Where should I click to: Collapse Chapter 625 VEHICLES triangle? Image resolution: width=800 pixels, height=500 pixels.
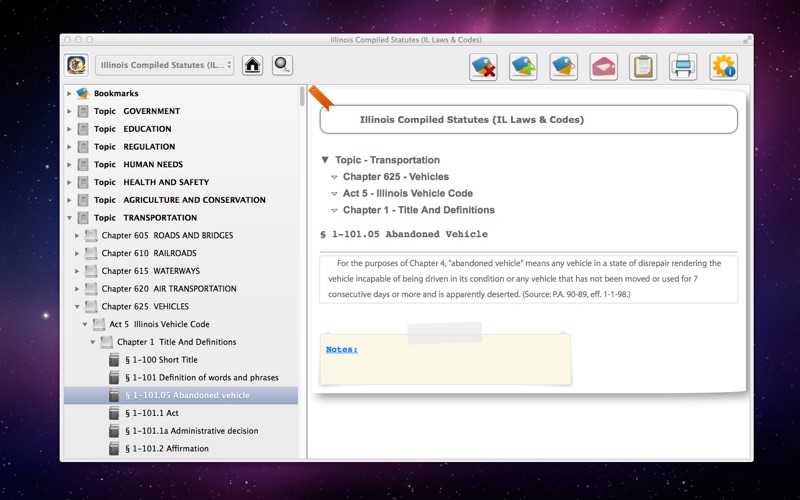[77, 307]
